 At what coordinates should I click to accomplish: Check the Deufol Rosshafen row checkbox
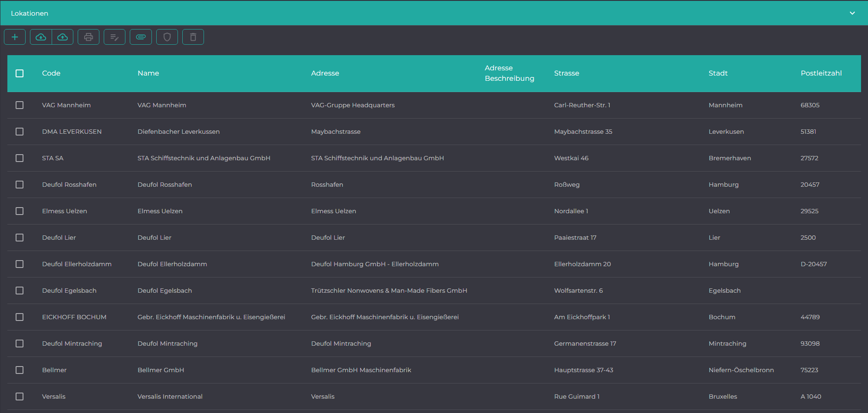(20, 185)
